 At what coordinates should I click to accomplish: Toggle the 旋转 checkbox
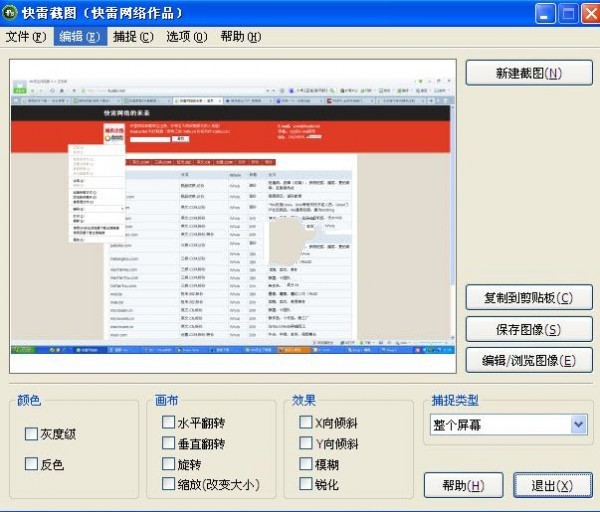(168, 464)
